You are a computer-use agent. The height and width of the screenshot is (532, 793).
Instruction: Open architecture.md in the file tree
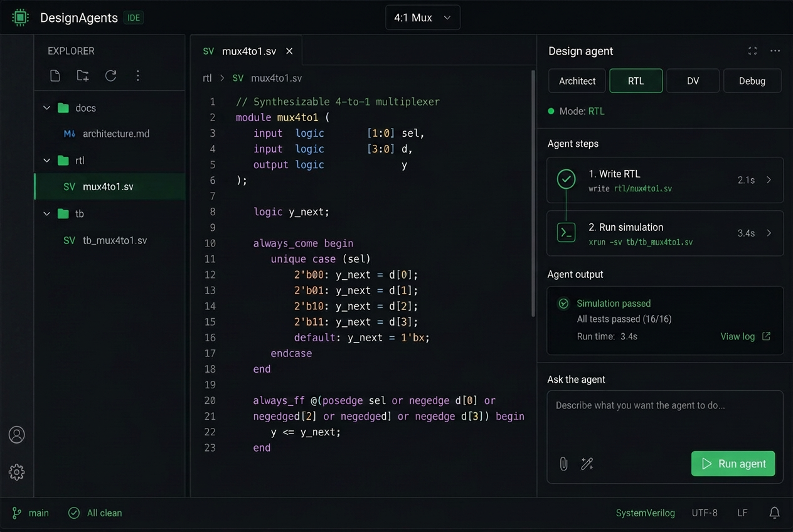(x=110, y=134)
